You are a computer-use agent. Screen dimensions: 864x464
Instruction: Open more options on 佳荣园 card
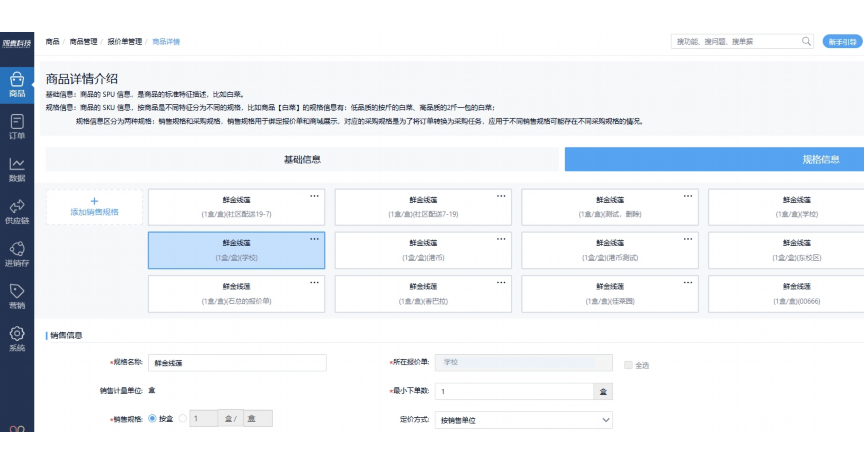point(688,282)
